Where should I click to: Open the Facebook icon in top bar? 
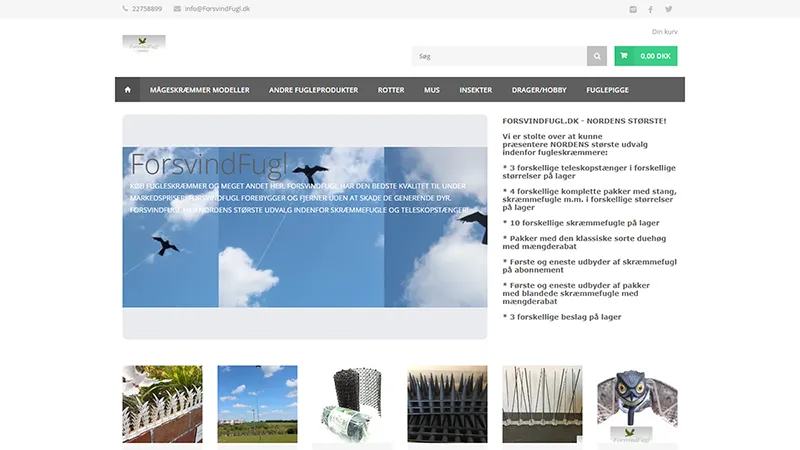point(651,9)
